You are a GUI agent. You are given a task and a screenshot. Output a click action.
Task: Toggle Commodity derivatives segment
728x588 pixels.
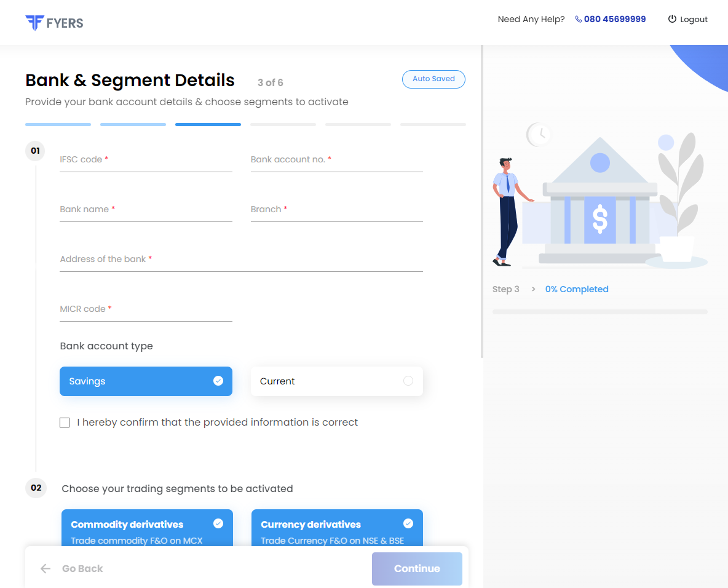[x=147, y=528]
